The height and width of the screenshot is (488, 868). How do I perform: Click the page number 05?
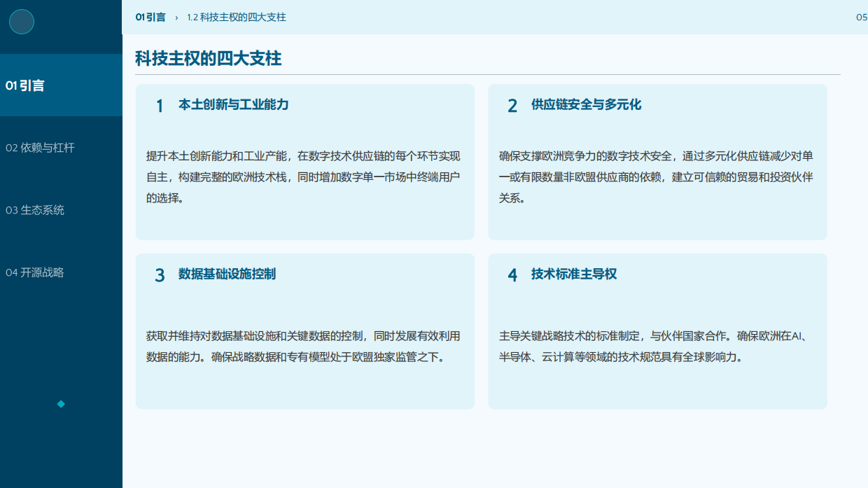pyautogui.click(x=862, y=17)
